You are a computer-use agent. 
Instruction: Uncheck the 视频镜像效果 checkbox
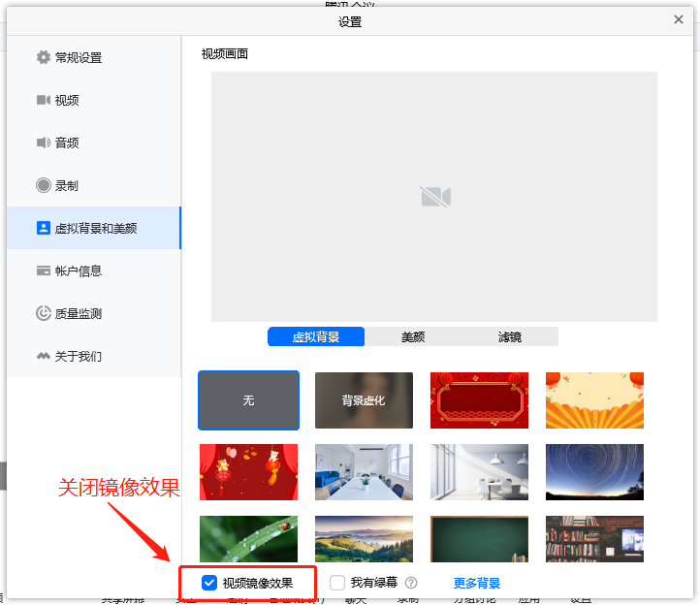click(208, 583)
